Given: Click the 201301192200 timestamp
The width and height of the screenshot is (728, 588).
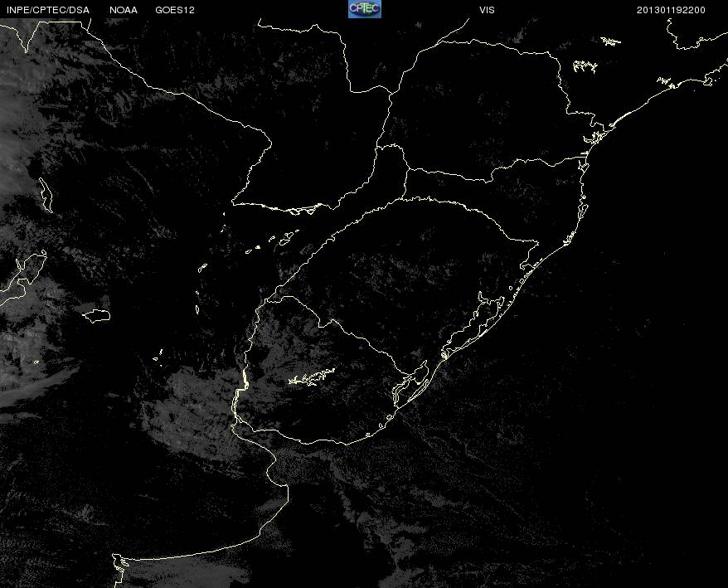Looking at the screenshot, I should coord(671,10).
